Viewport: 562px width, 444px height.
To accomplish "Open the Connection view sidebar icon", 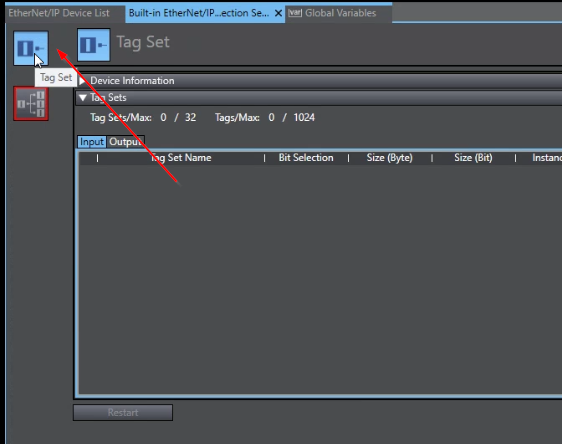I will click(31, 104).
